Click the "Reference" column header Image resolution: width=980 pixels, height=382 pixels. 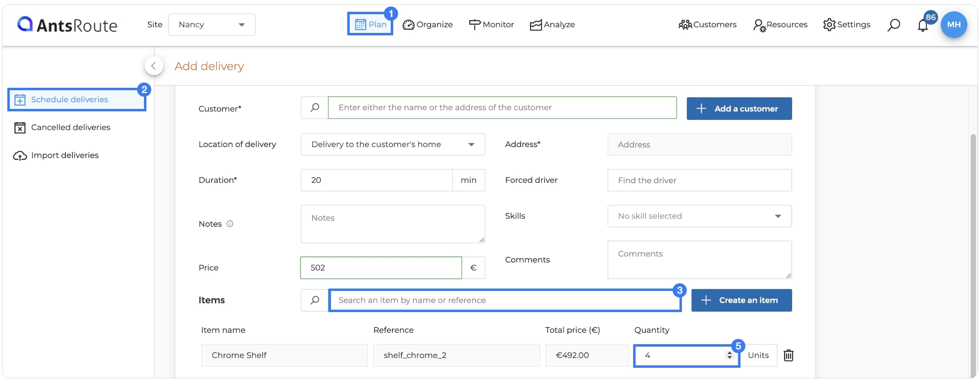coord(393,330)
